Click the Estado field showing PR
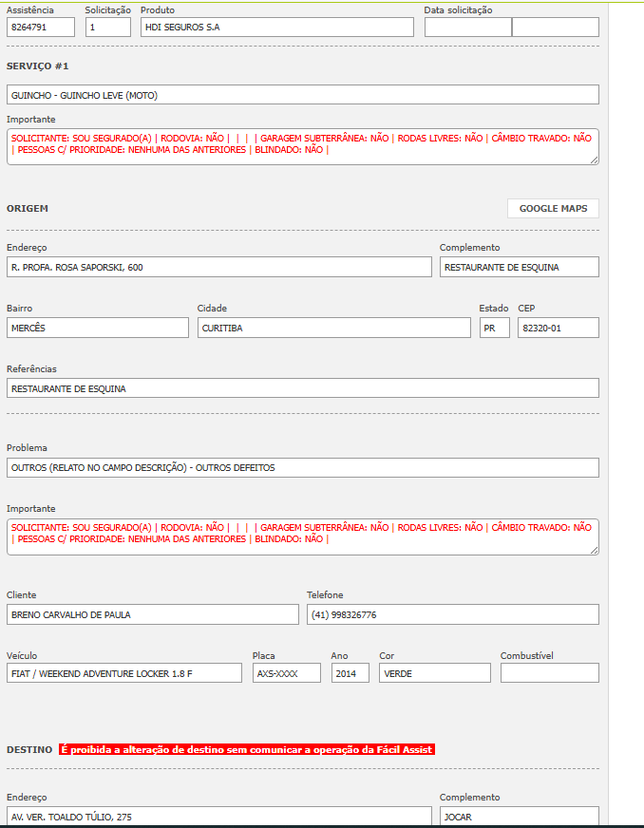This screenshot has height=828, width=644. [x=494, y=328]
